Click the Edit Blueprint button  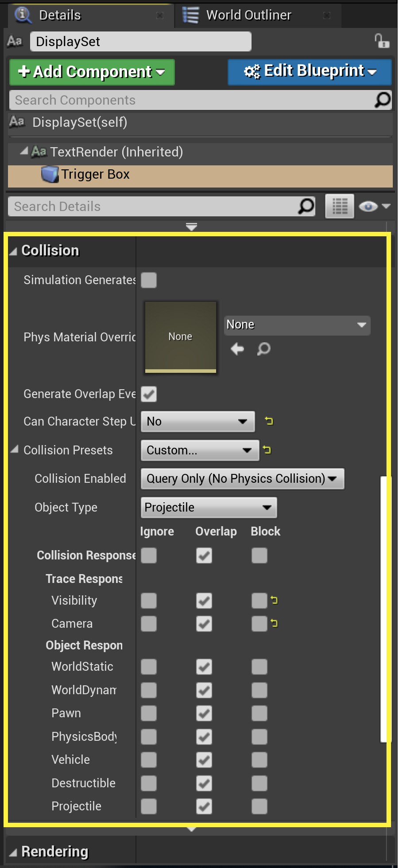coord(310,71)
